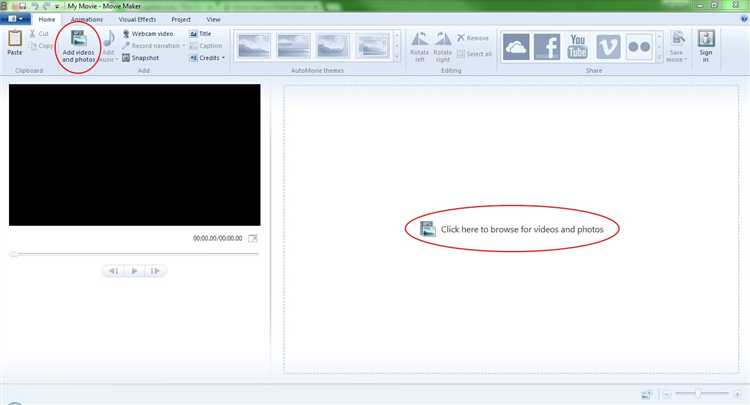Start a Webcam video recording
The width and height of the screenshot is (750, 405).
148,34
